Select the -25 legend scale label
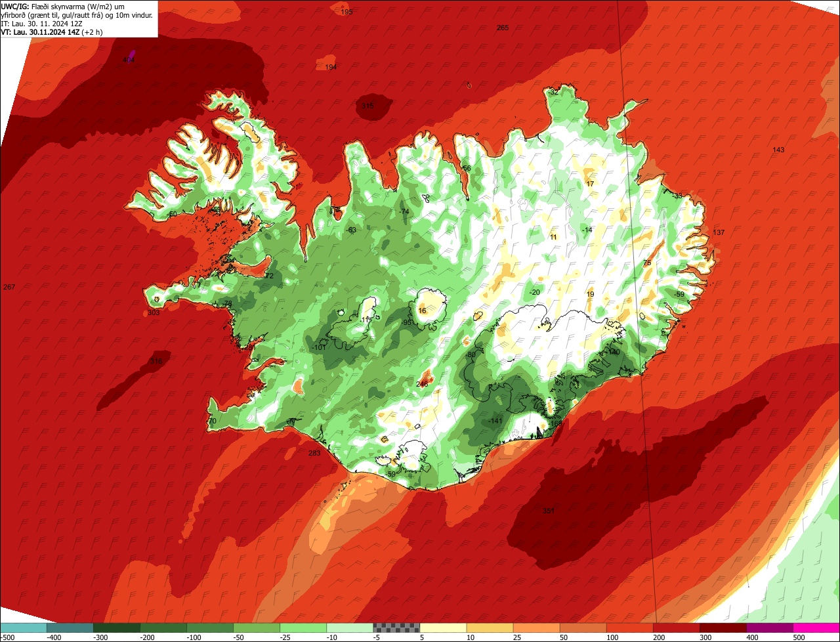The image size is (840, 642). click(286, 637)
